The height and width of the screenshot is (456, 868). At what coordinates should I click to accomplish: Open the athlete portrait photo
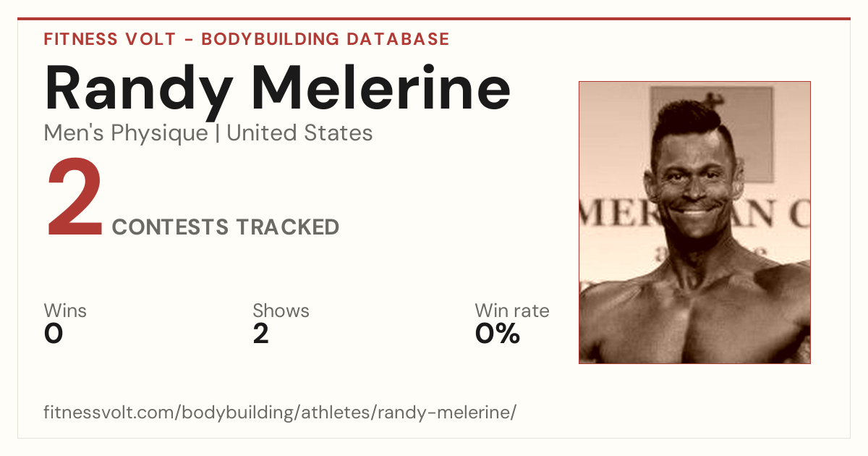pos(694,222)
